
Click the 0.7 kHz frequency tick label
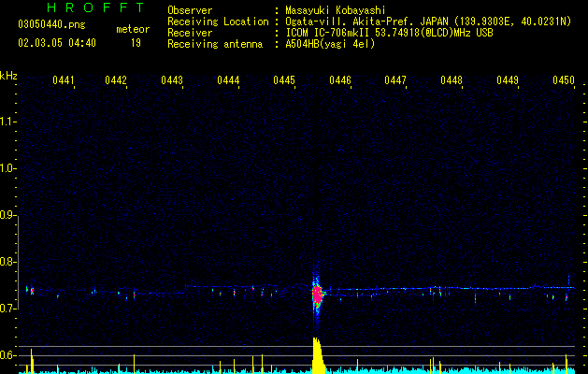(8, 309)
